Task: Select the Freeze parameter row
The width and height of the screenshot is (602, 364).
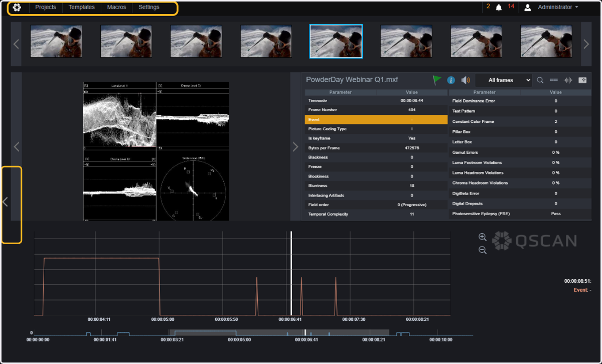Action: 376,166
